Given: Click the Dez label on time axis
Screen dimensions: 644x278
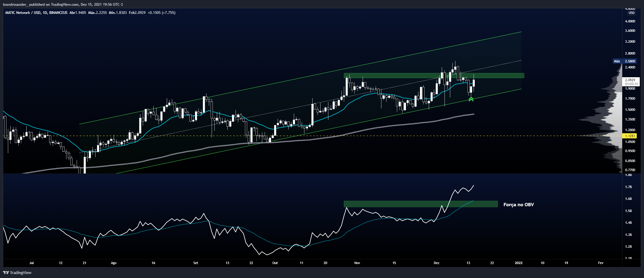Looking at the screenshot, I should (437, 263).
